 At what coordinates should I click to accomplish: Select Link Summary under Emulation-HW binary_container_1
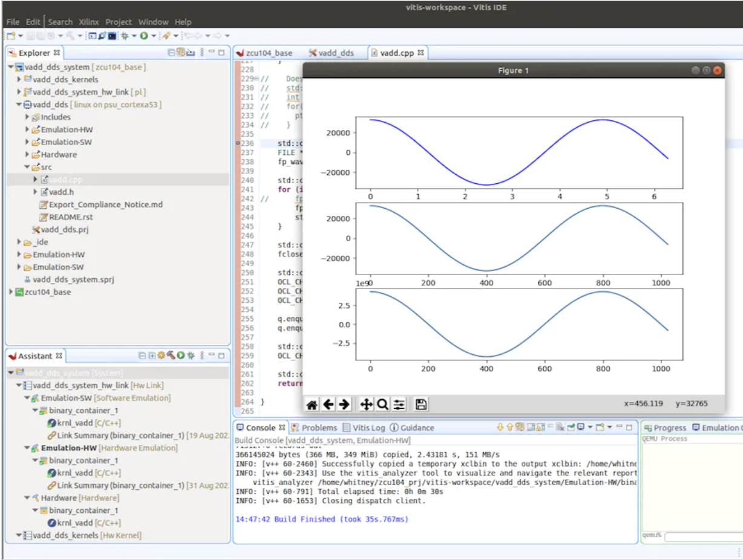click(x=120, y=485)
